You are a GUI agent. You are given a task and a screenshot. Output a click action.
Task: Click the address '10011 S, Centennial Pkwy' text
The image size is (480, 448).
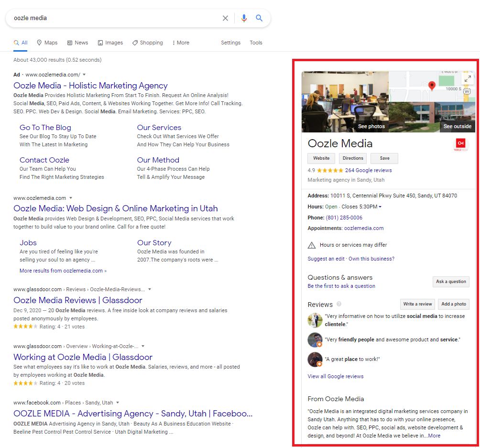(393, 196)
